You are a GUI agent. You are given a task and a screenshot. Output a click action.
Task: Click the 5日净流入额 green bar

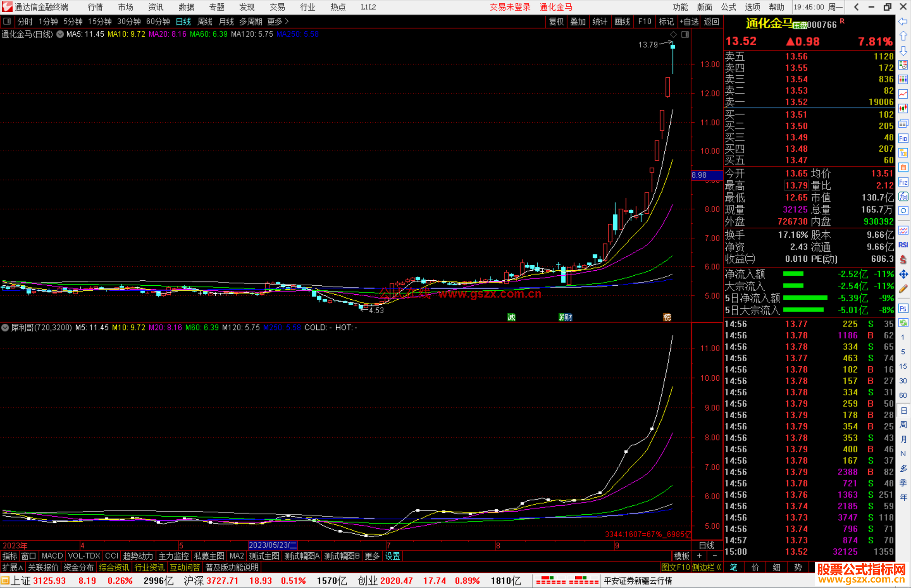(x=805, y=298)
